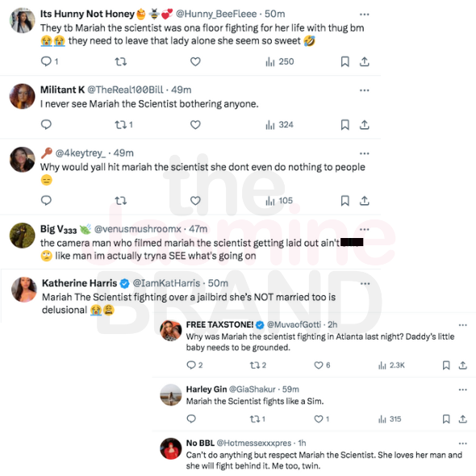Viewport: 476px width, 476px height.
Task: Open Big V333 profile avatar
Action: [x=22, y=236]
